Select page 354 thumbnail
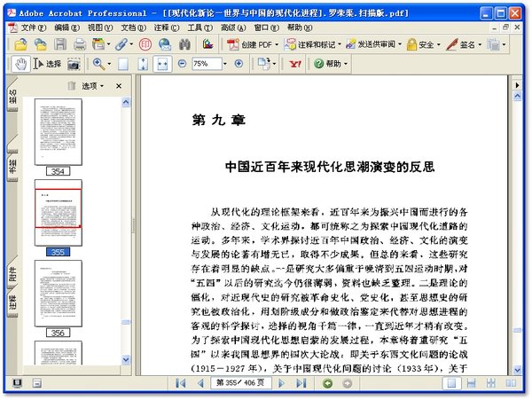The height and width of the screenshot is (400, 532). point(59,132)
